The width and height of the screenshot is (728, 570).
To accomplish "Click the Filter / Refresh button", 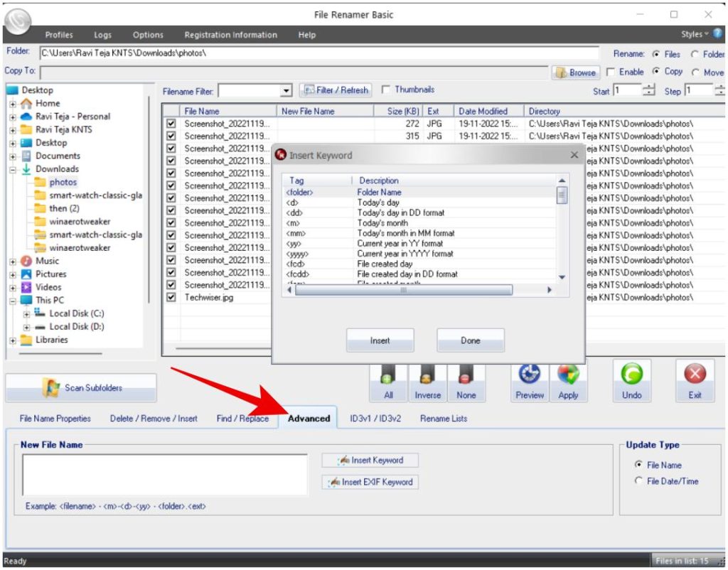I will coord(336,90).
